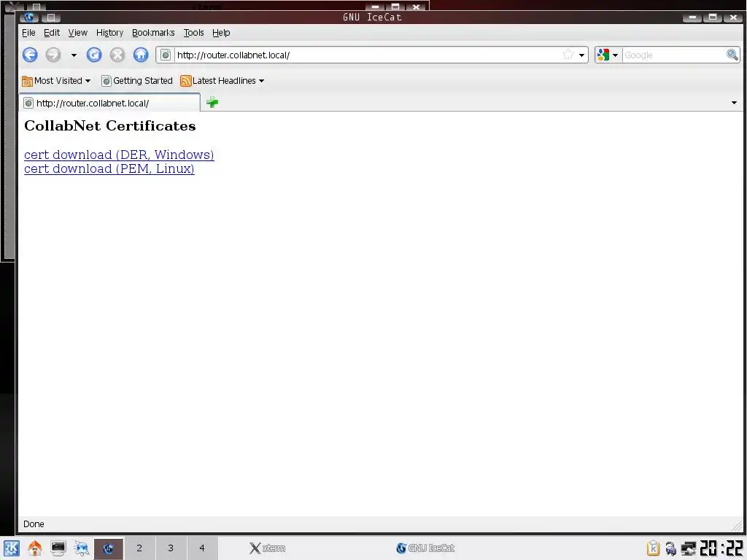Image resolution: width=747 pixels, height=560 pixels.
Task: Switch to xterm taskbar entry
Action: pyautogui.click(x=267, y=548)
